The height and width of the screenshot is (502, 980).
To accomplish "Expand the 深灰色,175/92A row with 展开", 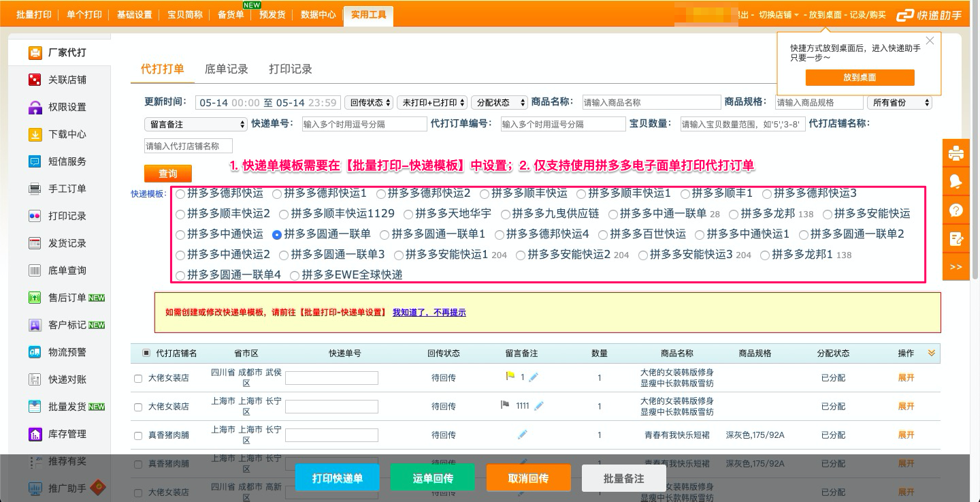I will click(906, 435).
